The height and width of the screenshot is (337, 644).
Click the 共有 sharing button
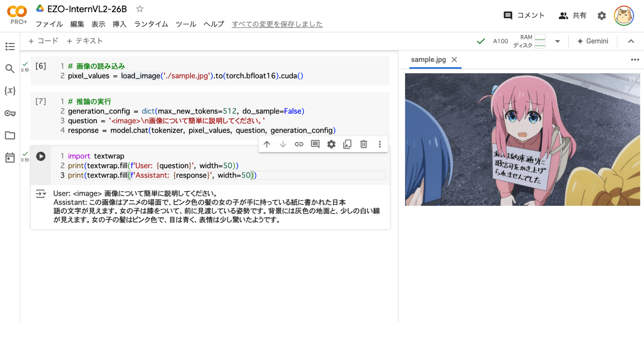pos(573,15)
